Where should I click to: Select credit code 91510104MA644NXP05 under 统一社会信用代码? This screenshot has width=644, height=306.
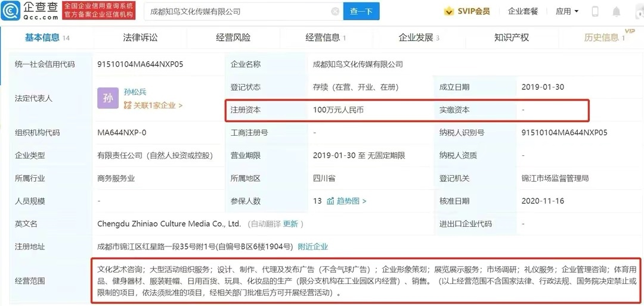coord(140,64)
